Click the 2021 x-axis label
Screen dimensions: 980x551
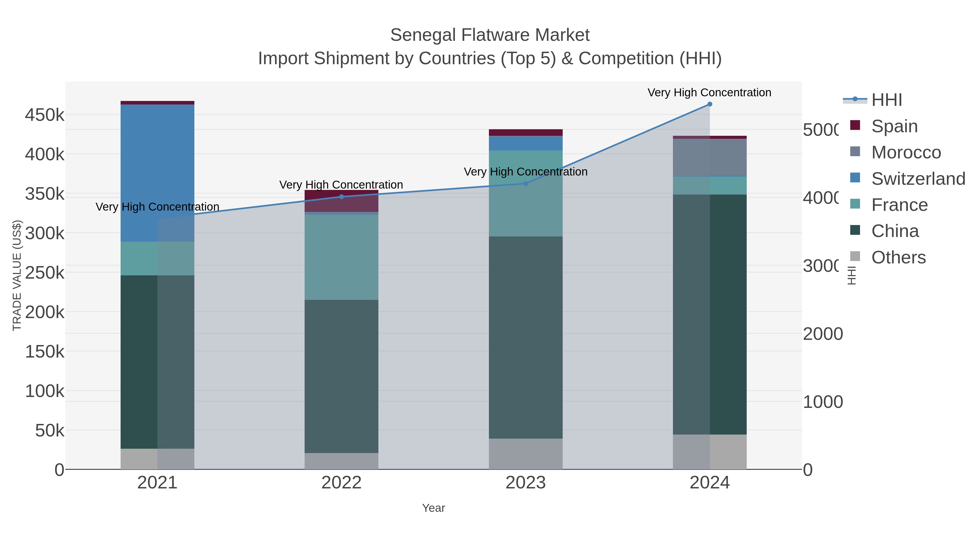click(x=158, y=482)
